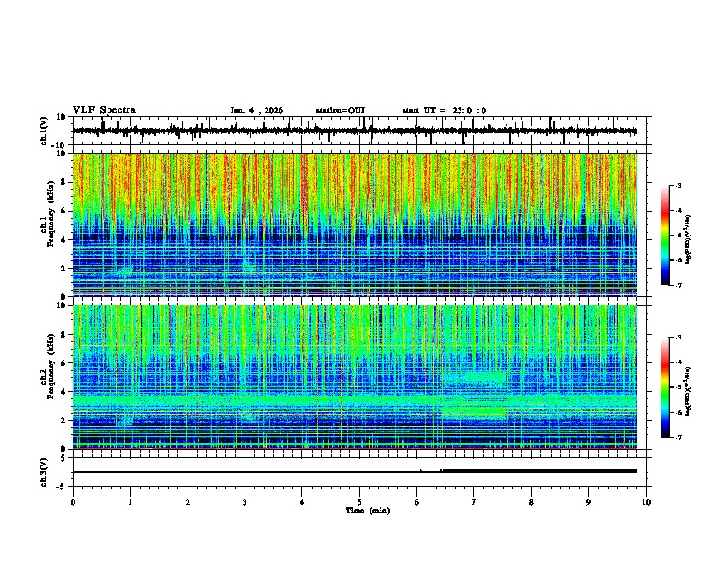Viewport: 728px width, 563px height.
Task: Click the "Jan. 4, 2026" date label
Action: point(256,110)
